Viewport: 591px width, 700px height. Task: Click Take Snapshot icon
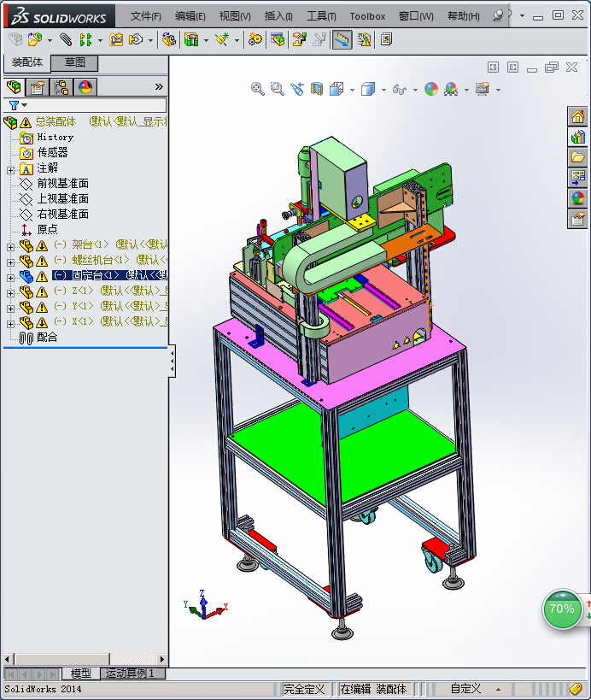(386, 39)
